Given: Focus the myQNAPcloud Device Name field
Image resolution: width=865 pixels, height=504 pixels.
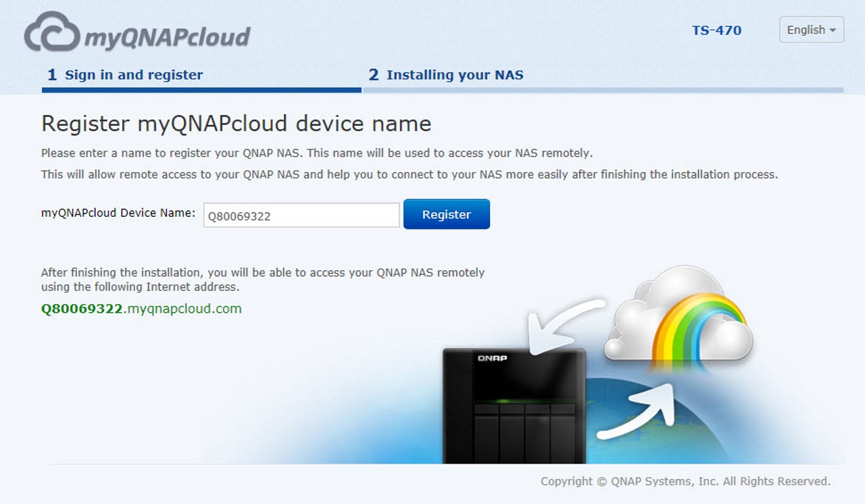Looking at the screenshot, I should coord(301,216).
